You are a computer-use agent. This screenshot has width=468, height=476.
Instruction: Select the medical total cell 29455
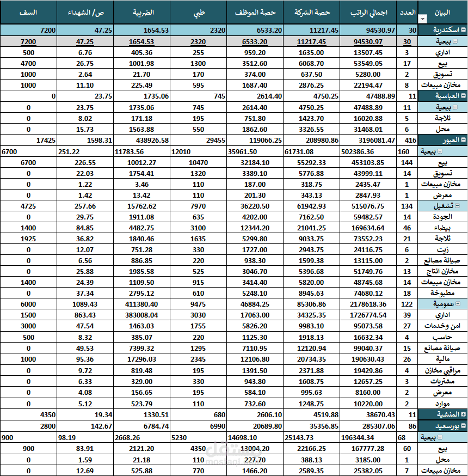199,141
